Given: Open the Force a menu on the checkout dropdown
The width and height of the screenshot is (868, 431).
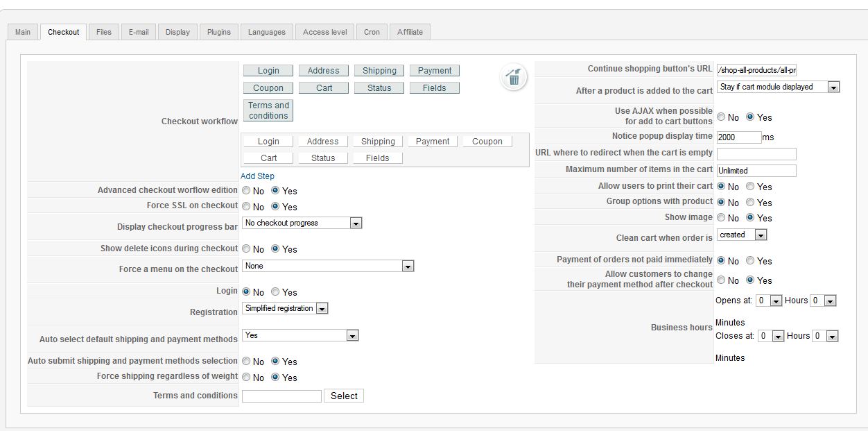Looking at the screenshot, I should (x=328, y=266).
